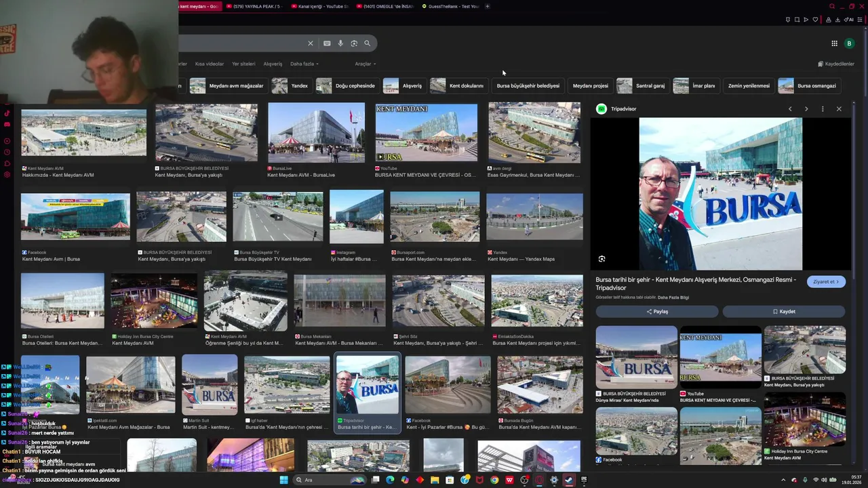Expand the Araçlar tools dropdown
Image resolution: width=868 pixels, height=488 pixels.
click(x=365, y=64)
